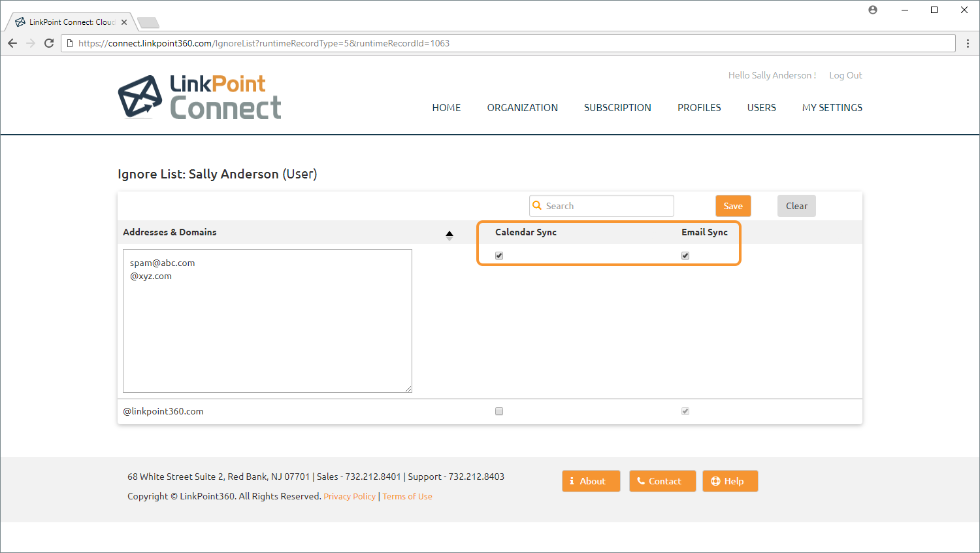
Task: Navigate to PROFILES
Action: click(699, 108)
